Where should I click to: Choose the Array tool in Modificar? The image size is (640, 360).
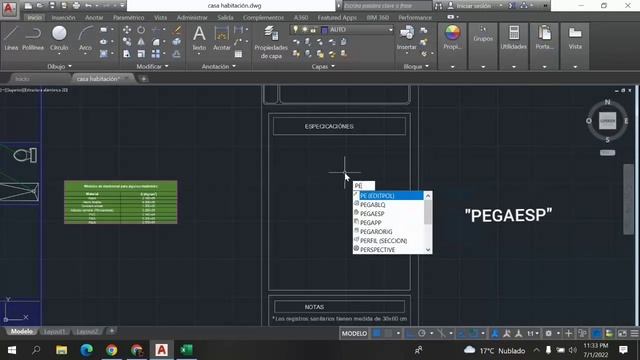point(156,53)
